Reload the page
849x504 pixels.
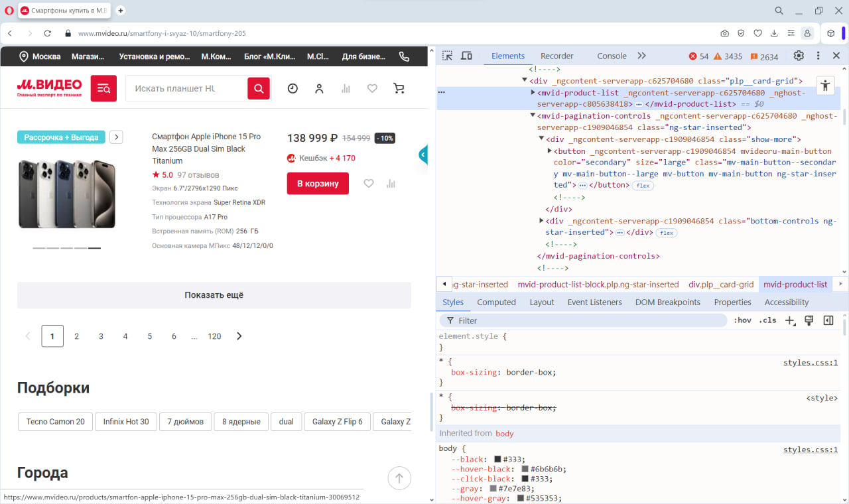[x=48, y=33]
